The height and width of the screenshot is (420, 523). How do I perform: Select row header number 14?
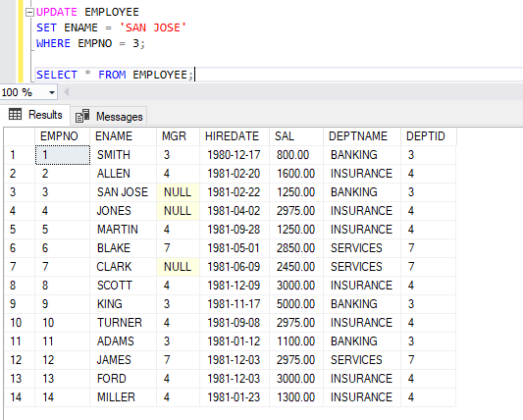click(x=20, y=397)
